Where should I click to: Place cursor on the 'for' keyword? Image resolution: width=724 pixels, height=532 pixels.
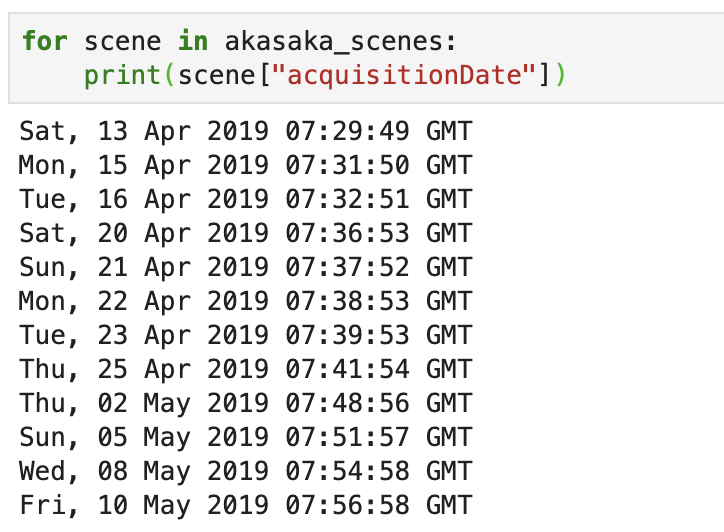click(x=45, y=41)
